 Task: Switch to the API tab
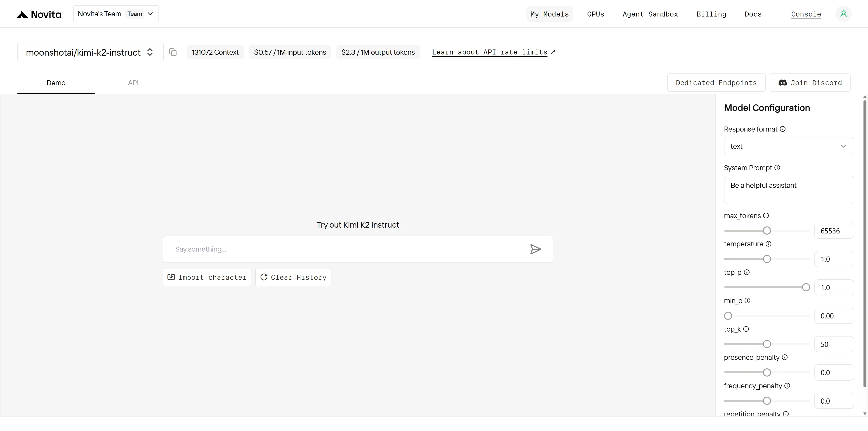[133, 83]
